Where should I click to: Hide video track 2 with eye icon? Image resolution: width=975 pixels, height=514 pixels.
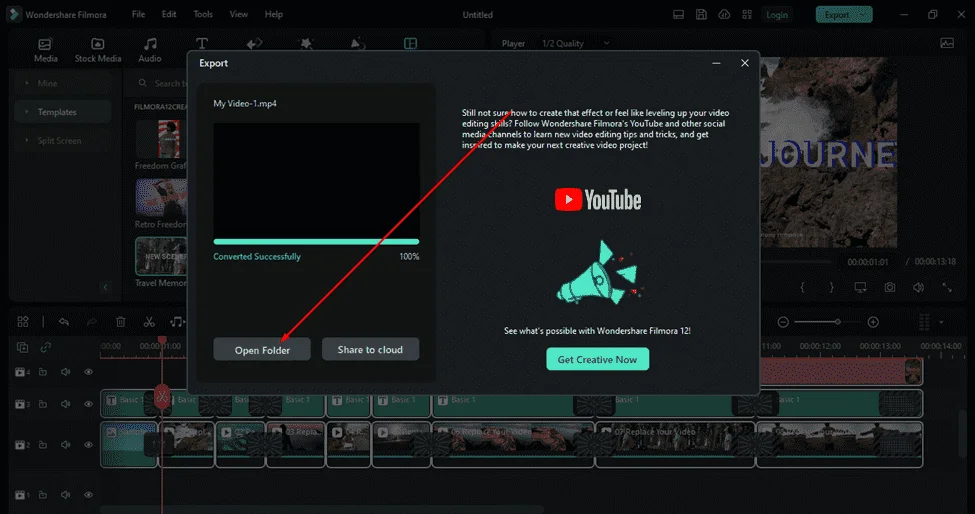coord(88,444)
